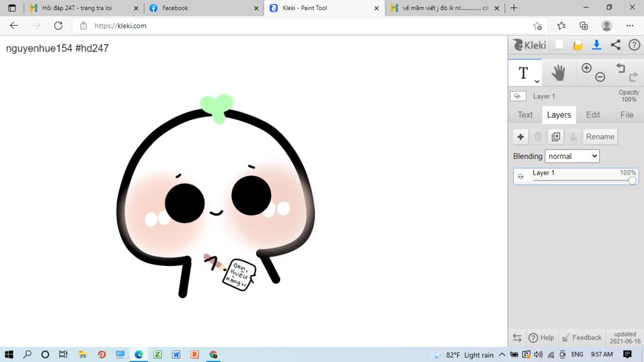Screen dimensions: 644x362
Task: Duplicate the current layer
Action: pos(556,136)
